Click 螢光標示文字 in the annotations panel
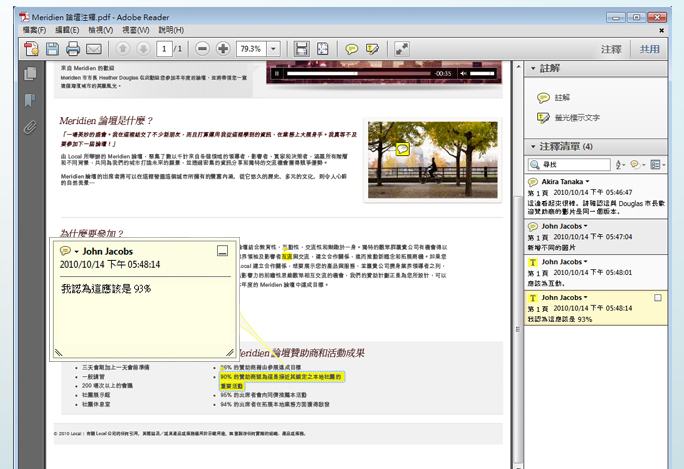 click(x=577, y=118)
